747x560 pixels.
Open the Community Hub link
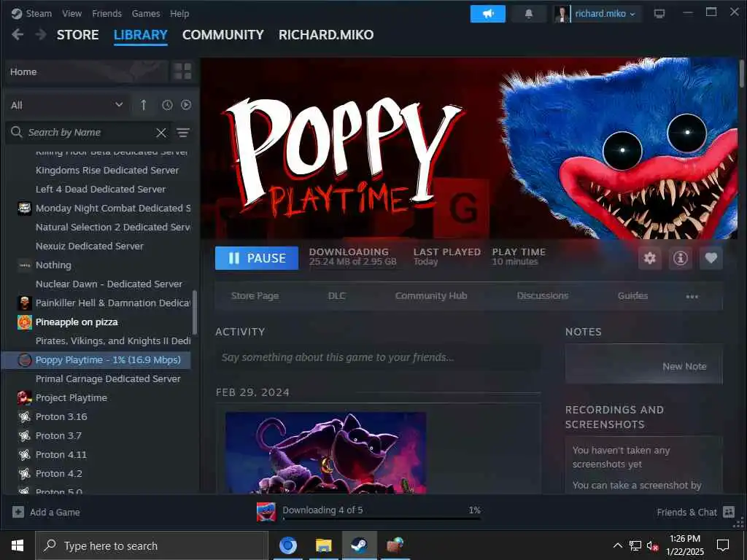coord(430,296)
